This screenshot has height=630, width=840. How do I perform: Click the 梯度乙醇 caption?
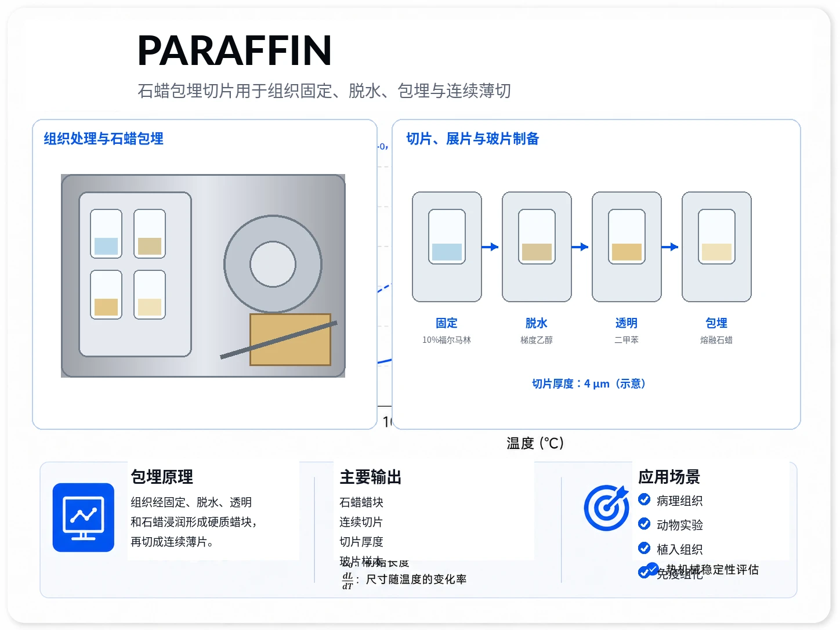pyautogui.click(x=537, y=340)
